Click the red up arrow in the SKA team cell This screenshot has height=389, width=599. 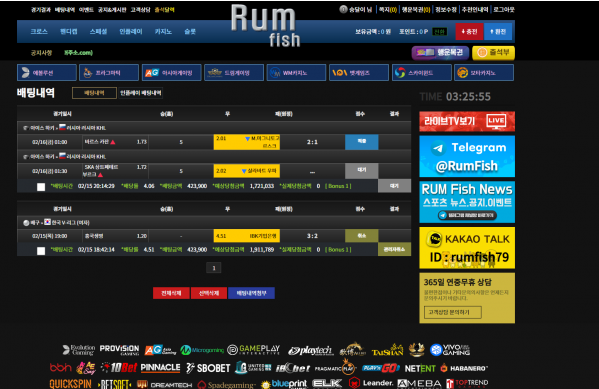(x=100, y=175)
